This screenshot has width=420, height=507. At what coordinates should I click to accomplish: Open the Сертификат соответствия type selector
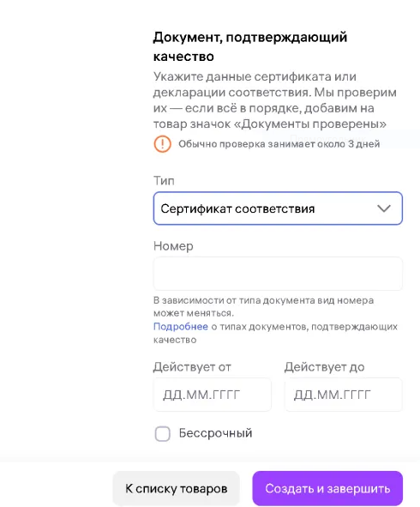278,208
